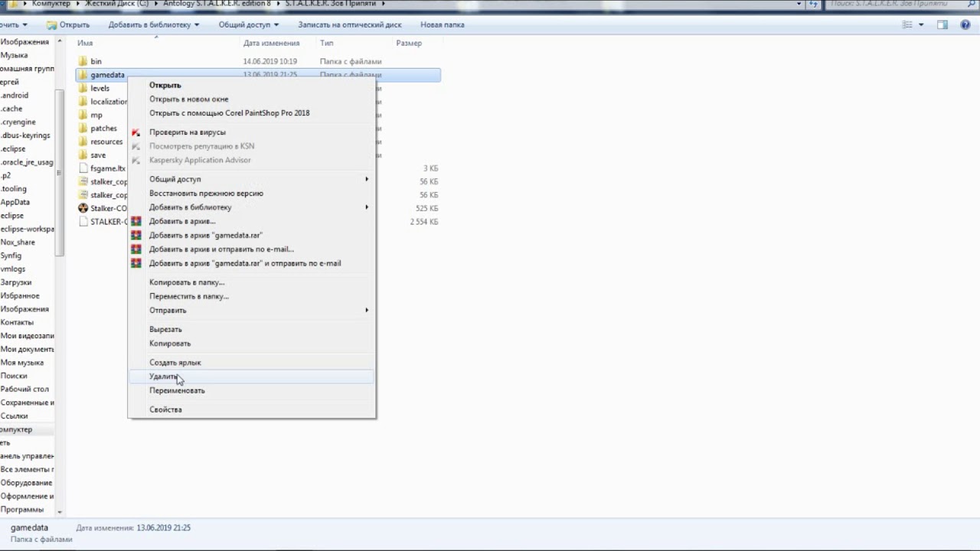The width and height of the screenshot is (980, 551).
Task: Click Записать на оптический диск button
Action: coord(350,24)
